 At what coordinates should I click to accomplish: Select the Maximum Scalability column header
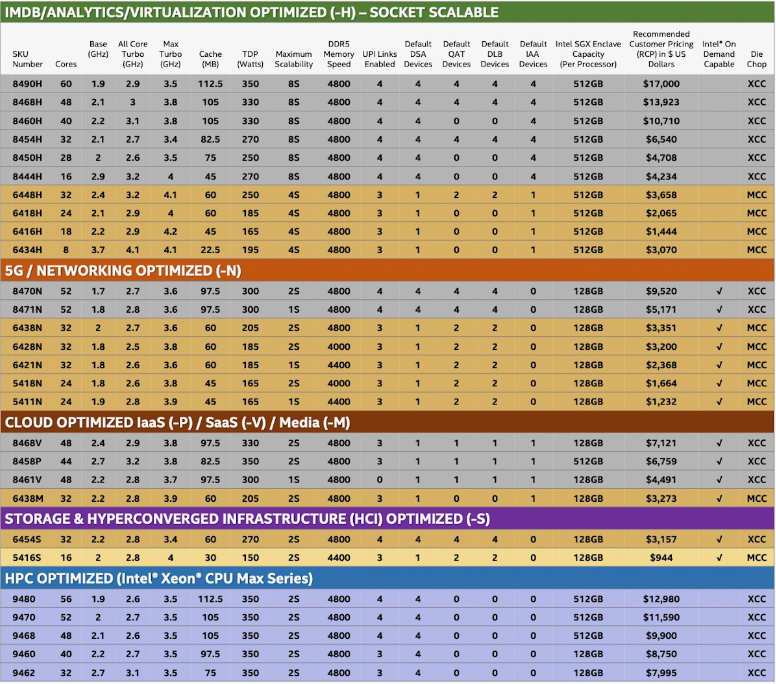tap(294, 59)
